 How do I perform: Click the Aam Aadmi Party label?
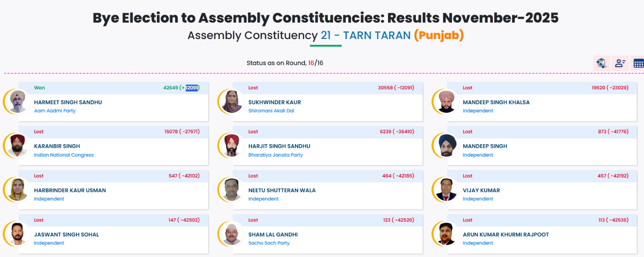55,111
